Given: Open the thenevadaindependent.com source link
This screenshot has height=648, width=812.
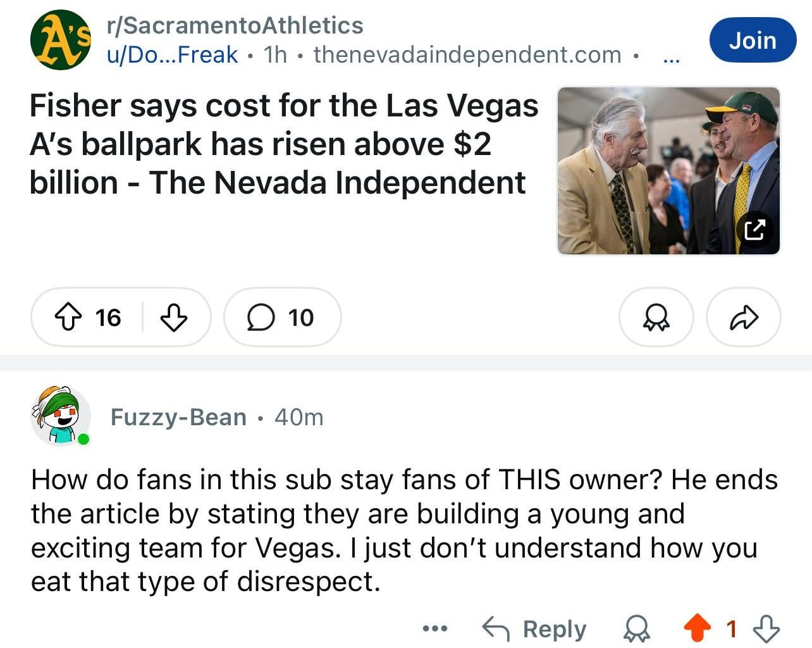Looking at the screenshot, I should pos(467,55).
